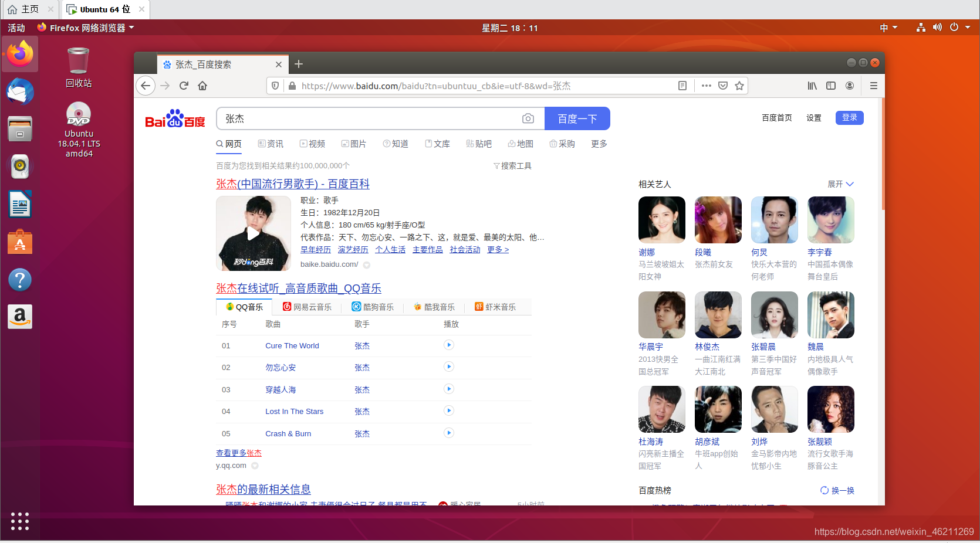Click the Firefox account icon

(x=850, y=86)
